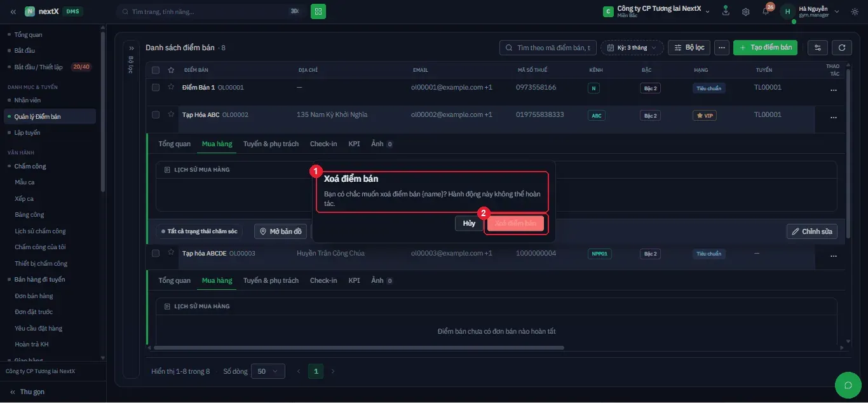Click the green scan icon beside the search bar
The image size is (868, 403).
(318, 11)
